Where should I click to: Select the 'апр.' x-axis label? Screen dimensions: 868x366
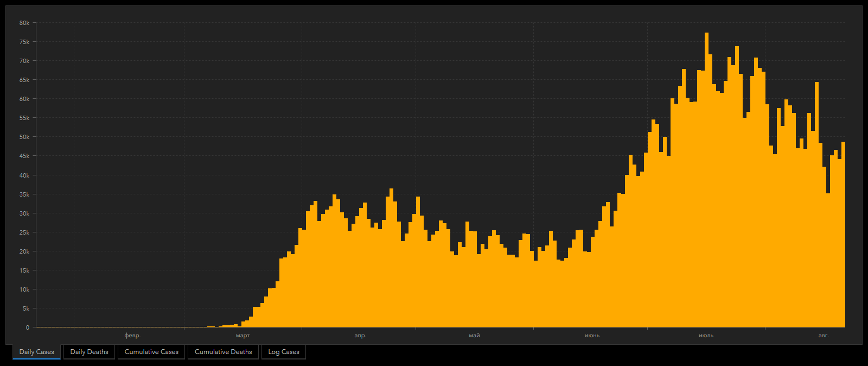360,336
